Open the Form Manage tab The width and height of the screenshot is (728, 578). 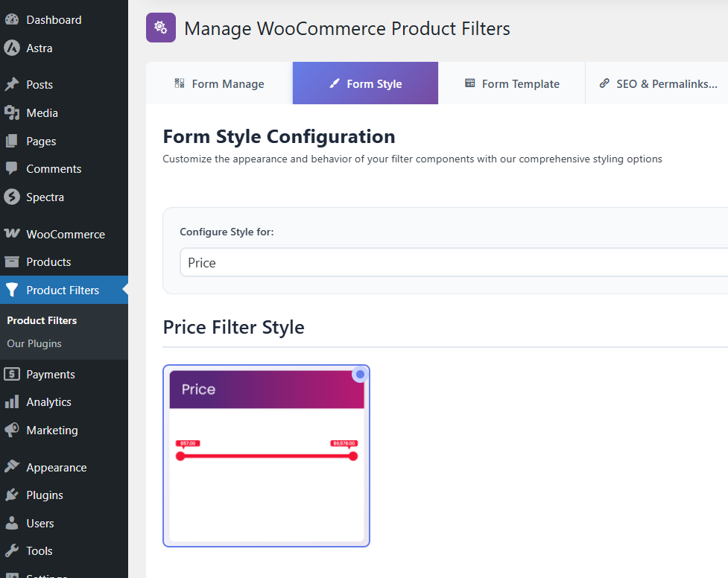[x=220, y=83]
